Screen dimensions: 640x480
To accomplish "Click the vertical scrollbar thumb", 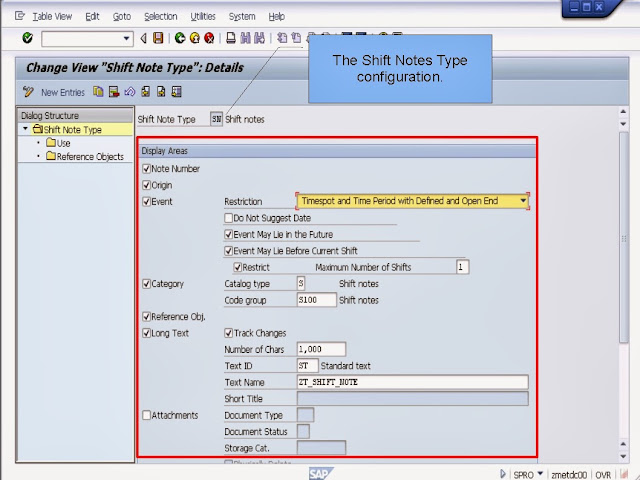I will tap(623, 238).
